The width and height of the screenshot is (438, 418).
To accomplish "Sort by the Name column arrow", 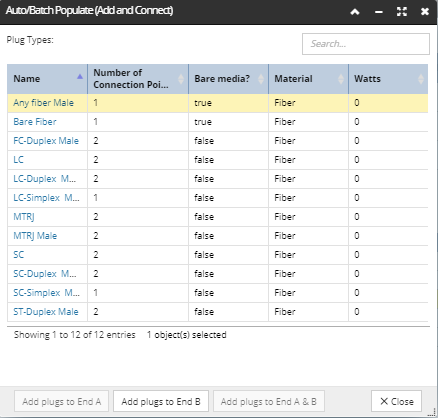I will point(80,77).
